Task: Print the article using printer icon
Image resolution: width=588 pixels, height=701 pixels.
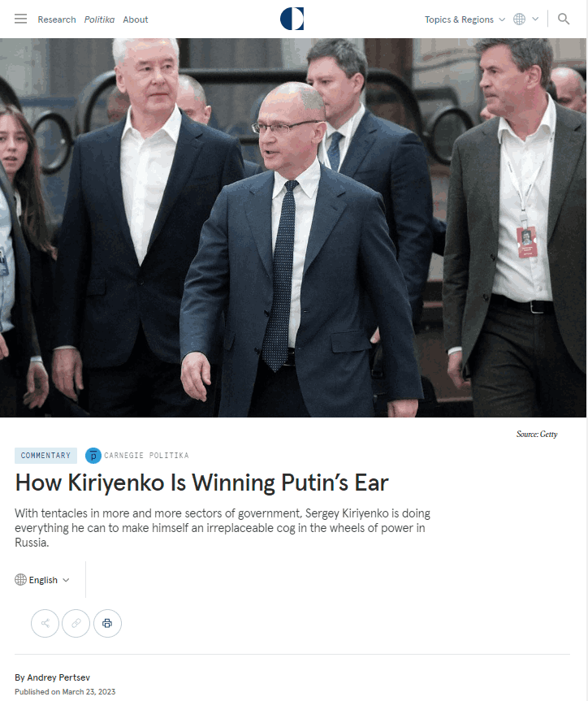Action: pyautogui.click(x=107, y=623)
